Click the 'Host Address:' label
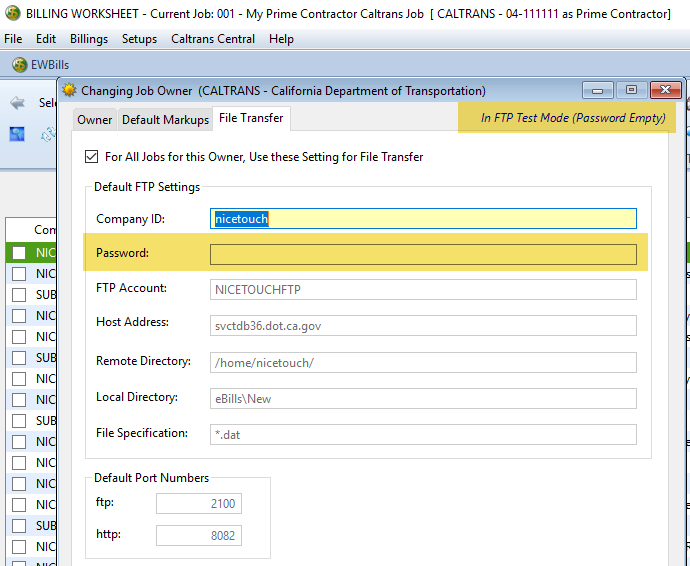Viewport: 690px width, 566px height. pyautogui.click(x=132, y=322)
